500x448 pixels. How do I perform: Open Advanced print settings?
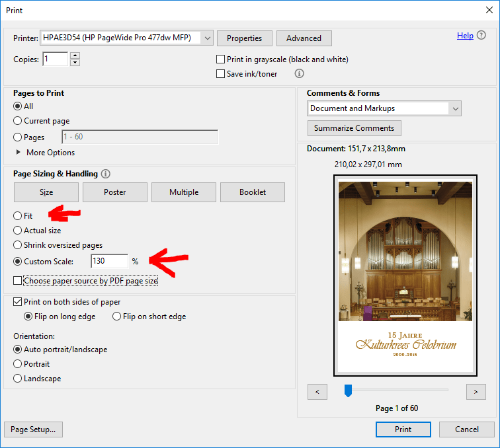point(304,38)
